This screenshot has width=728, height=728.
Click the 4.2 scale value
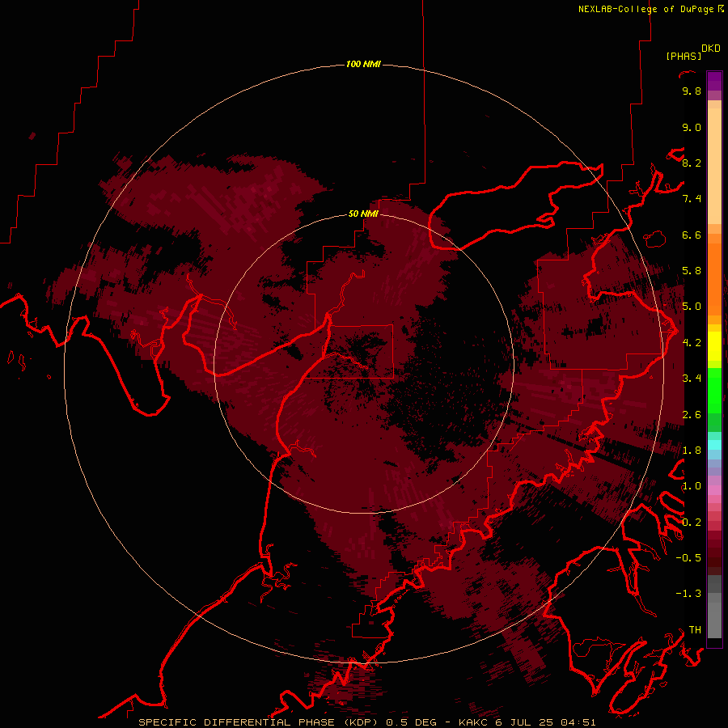coord(692,343)
